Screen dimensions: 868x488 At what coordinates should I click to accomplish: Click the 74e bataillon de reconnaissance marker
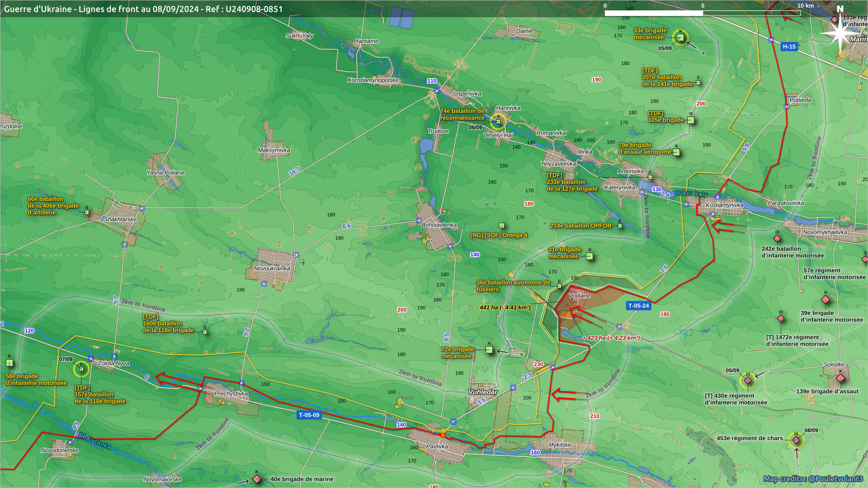pos(498,121)
